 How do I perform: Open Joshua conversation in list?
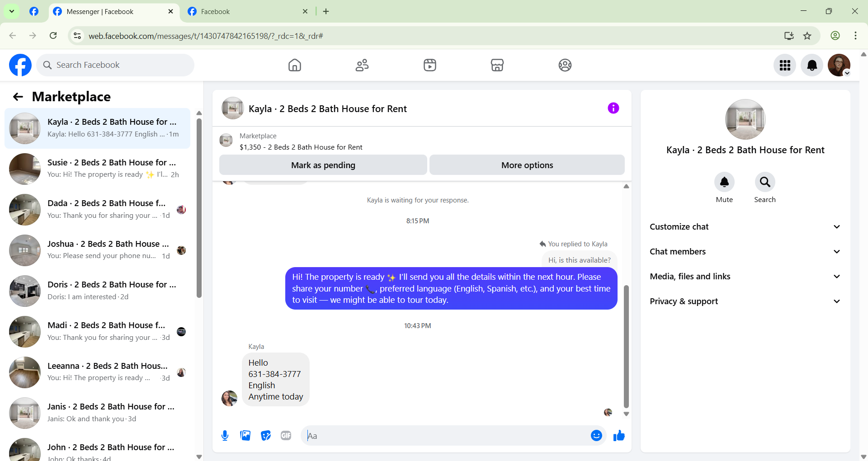(x=97, y=250)
